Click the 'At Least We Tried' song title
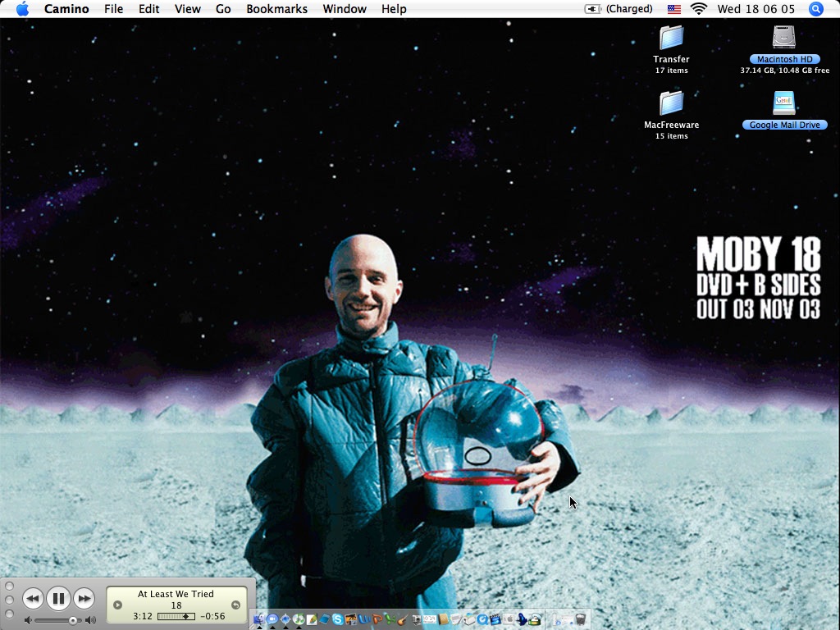 pyautogui.click(x=176, y=594)
